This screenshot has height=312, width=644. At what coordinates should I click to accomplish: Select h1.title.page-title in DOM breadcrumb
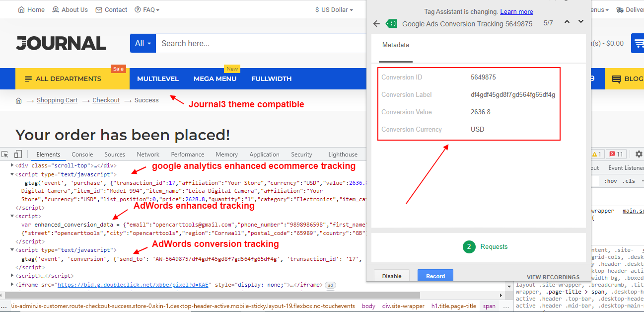[x=453, y=306]
